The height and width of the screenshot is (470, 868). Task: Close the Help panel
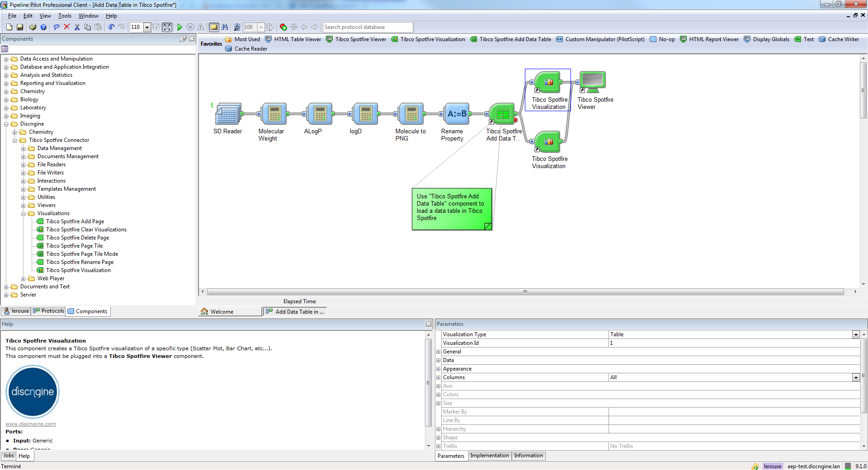(x=429, y=324)
